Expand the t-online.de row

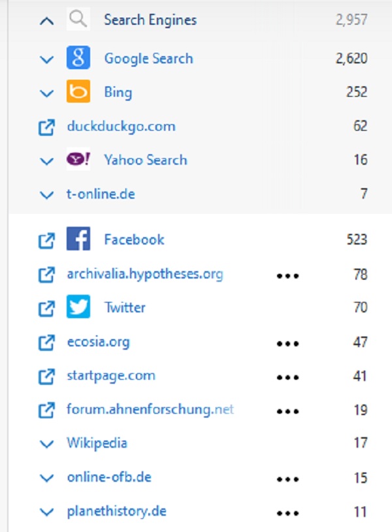pos(46,195)
